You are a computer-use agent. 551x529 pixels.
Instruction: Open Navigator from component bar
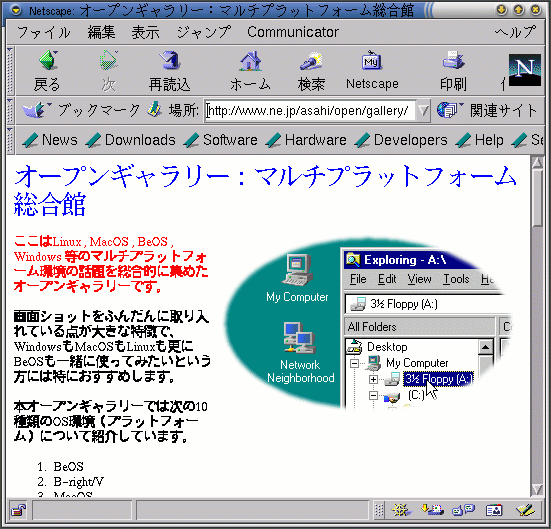401,510
